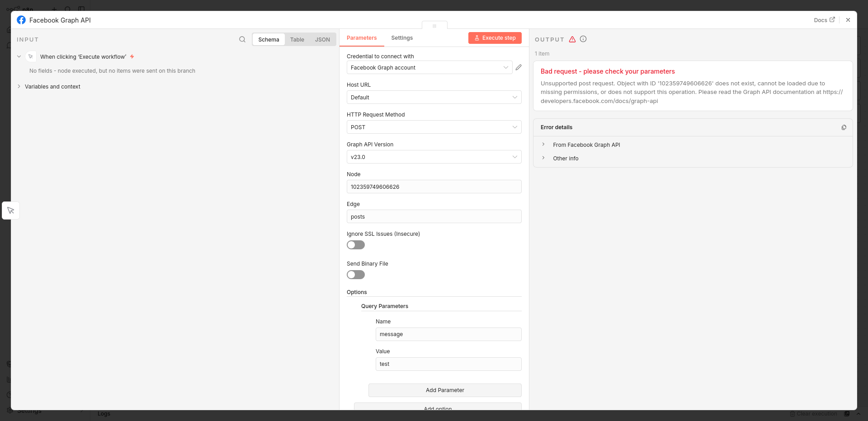Viewport: 868px width, 421px height.
Task: Click the pencil icon to edit credential
Action: pos(519,67)
